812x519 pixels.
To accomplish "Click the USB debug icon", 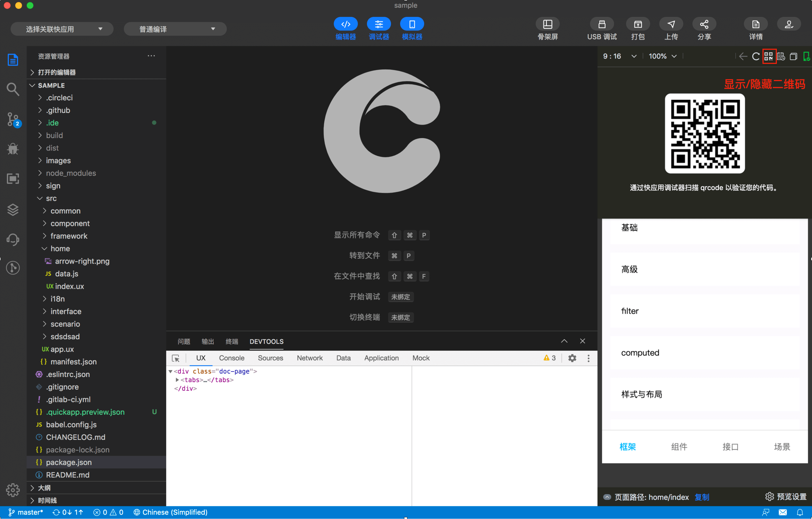I will click(602, 24).
